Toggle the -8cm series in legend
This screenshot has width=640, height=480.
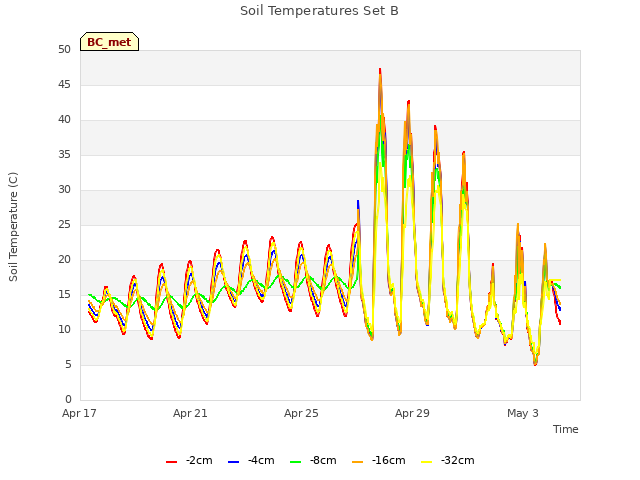pyautogui.click(x=313, y=461)
